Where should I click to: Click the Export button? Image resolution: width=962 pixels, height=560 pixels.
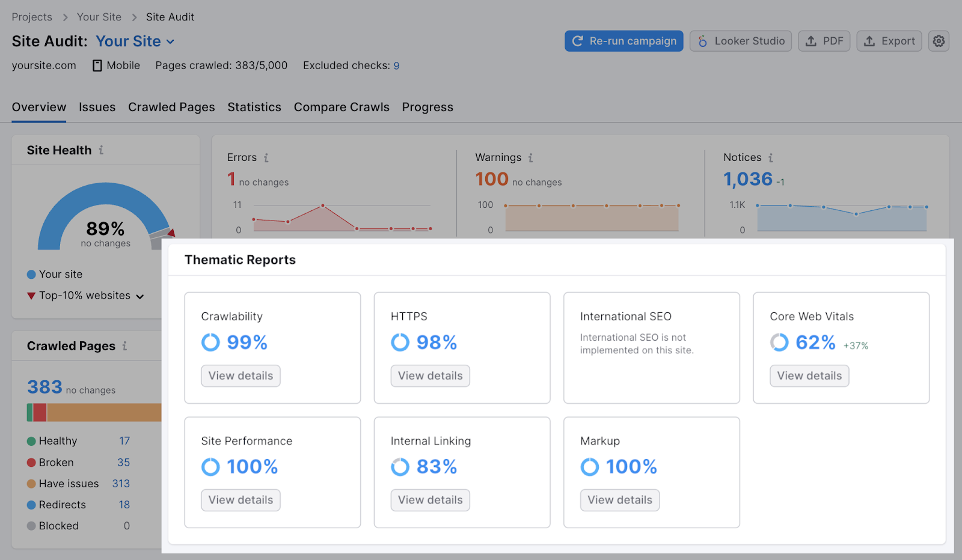click(889, 41)
